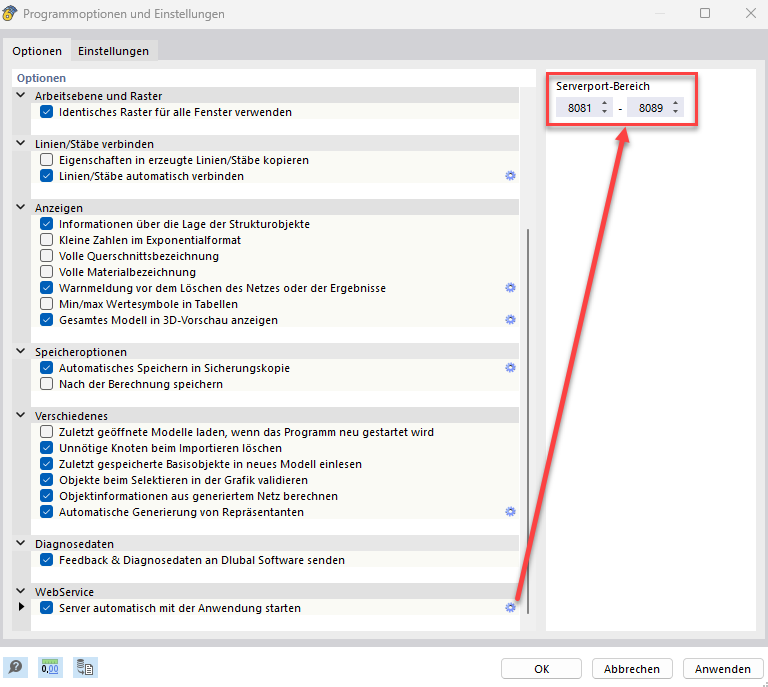Uncheck Unnötige Knoten beim Importieren löschen
768x687 pixels.
[47, 448]
